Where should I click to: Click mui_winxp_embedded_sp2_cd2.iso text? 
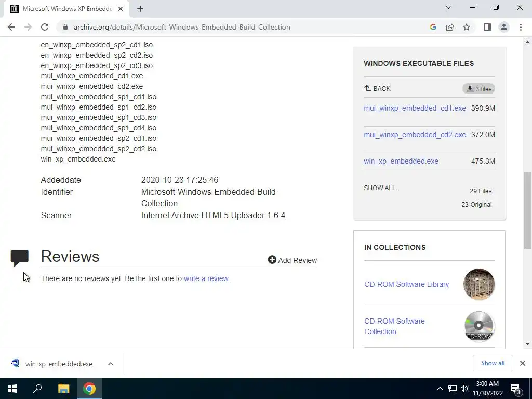point(98,149)
